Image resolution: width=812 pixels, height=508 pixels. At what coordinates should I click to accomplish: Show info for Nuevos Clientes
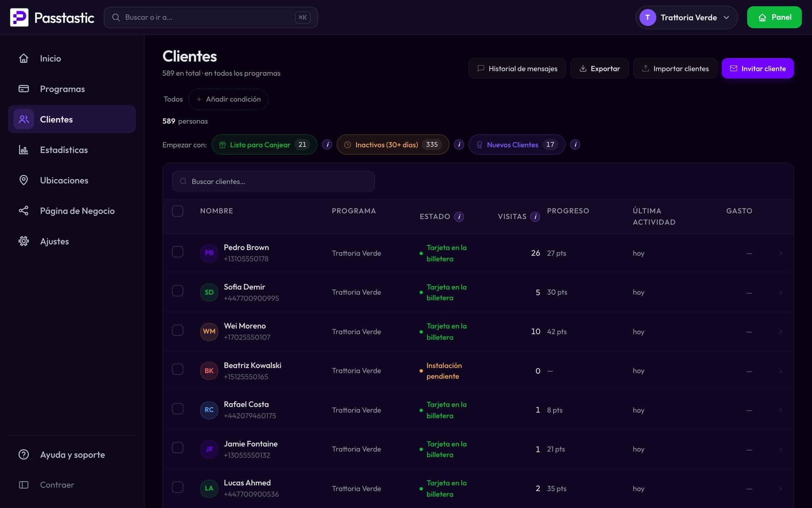point(575,144)
